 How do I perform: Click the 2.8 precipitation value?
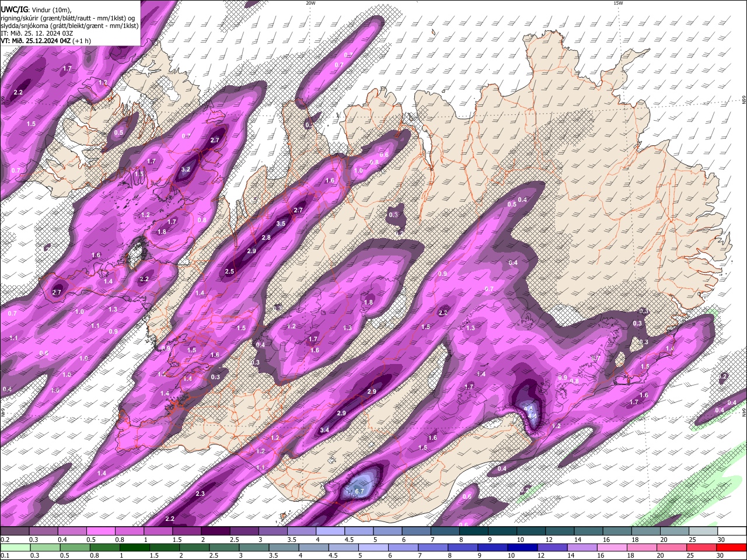coord(266,238)
